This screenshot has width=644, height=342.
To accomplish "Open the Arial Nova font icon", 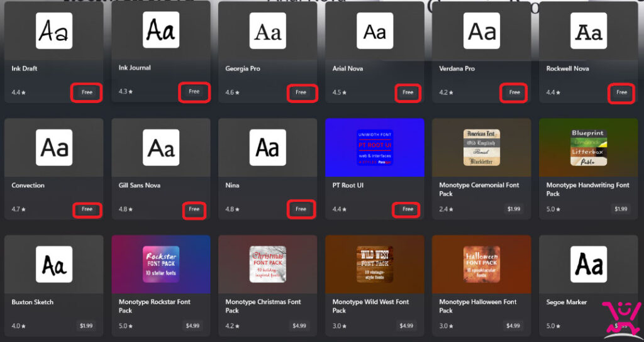I will coord(375,31).
